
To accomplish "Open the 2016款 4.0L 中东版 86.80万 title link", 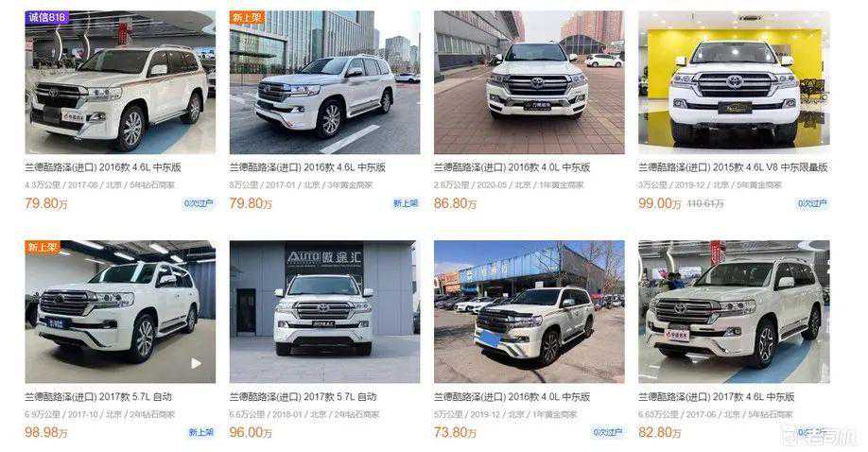I will click(x=512, y=167).
